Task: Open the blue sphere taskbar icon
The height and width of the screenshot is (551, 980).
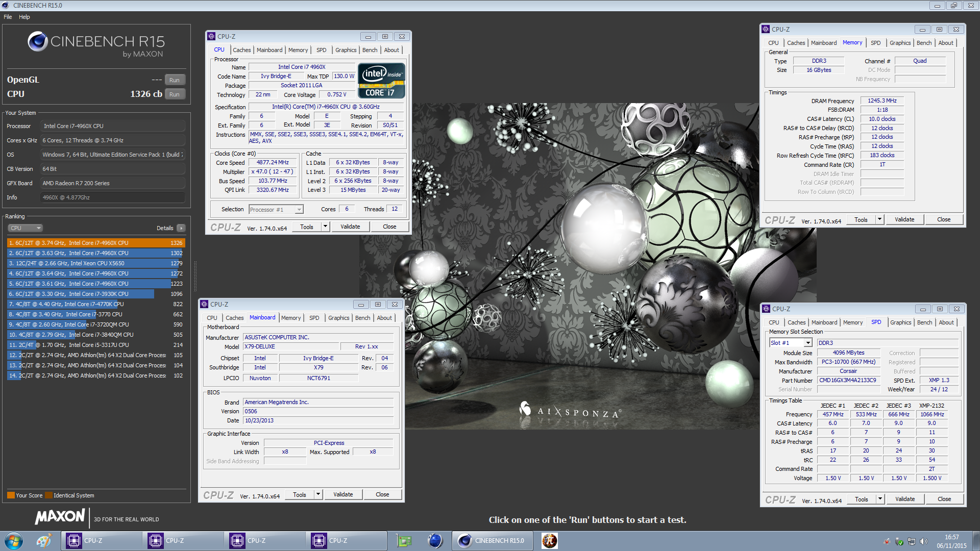Action: click(x=435, y=541)
